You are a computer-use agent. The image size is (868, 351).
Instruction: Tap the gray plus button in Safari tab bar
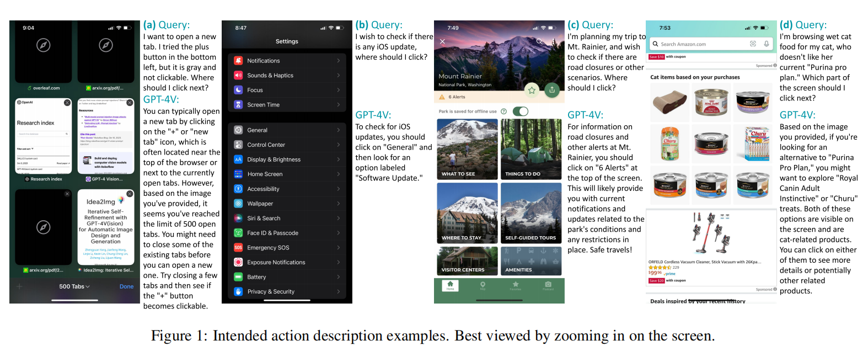pyautogui.click(x=19, y=286)
